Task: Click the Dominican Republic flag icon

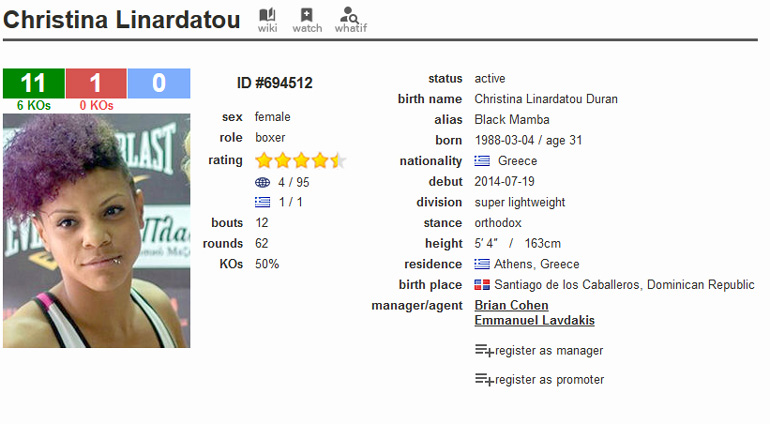Action: coord(482,285)
